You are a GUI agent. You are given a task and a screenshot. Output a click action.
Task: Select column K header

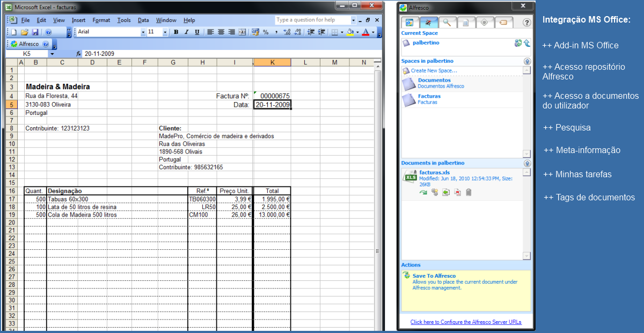(272, 63)
